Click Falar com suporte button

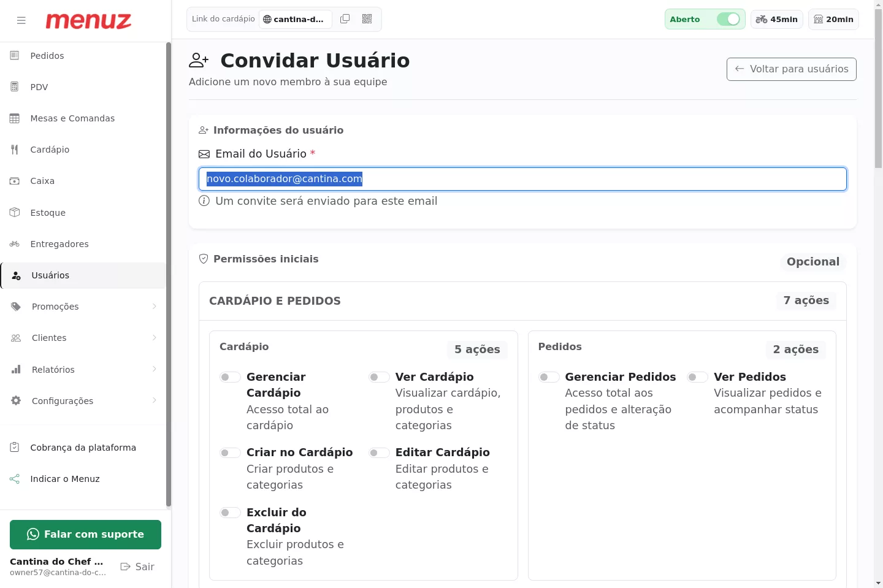click(85, 535)
